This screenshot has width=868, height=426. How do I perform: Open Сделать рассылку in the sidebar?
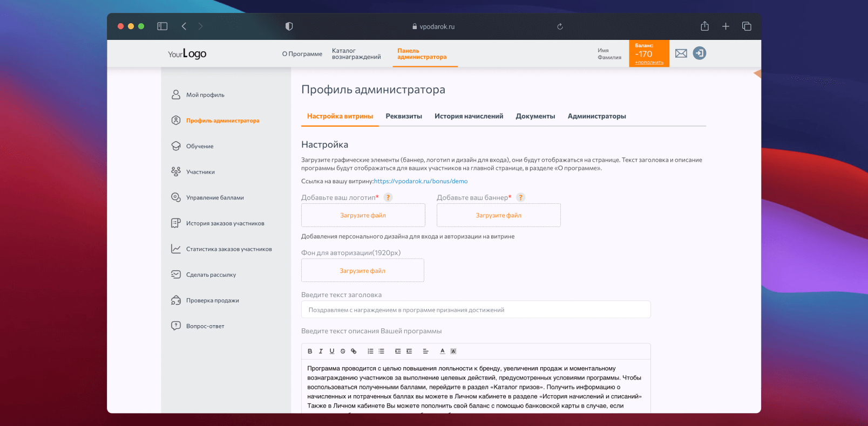[x=211, y=275]
